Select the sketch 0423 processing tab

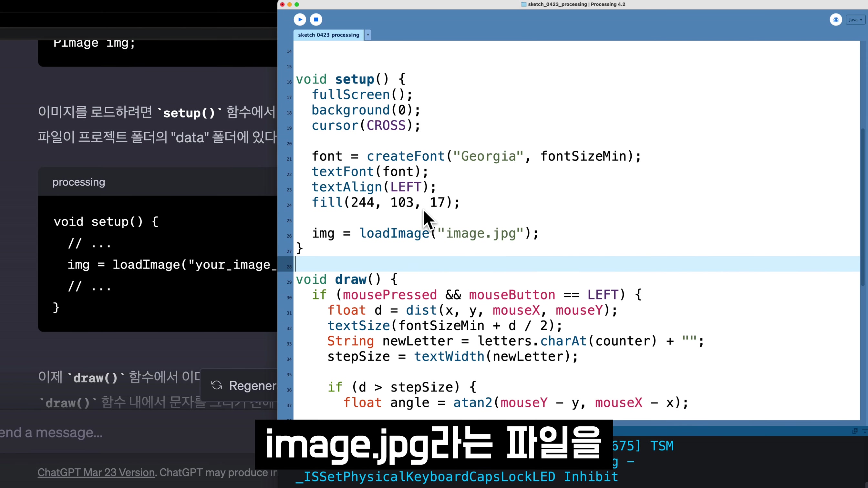point(328,35)
